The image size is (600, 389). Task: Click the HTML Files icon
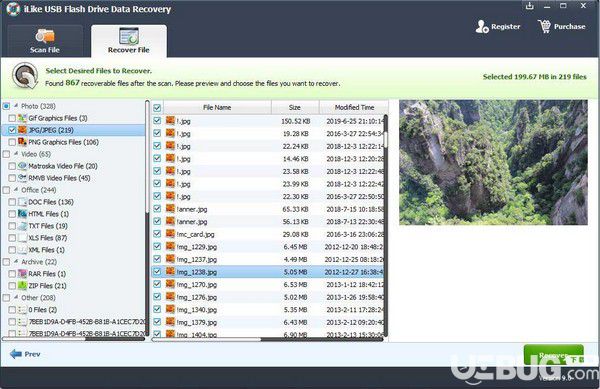(x=23, y=214)
